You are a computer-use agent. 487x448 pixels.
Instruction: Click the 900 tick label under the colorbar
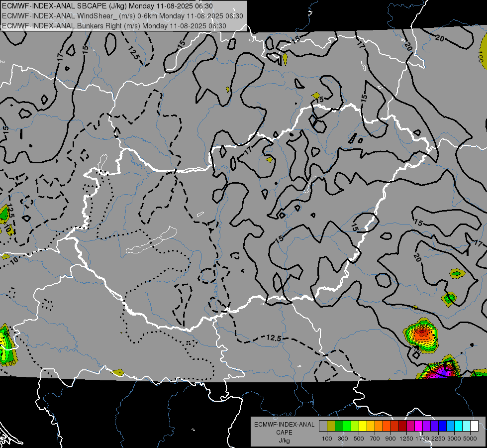[390, 439]
